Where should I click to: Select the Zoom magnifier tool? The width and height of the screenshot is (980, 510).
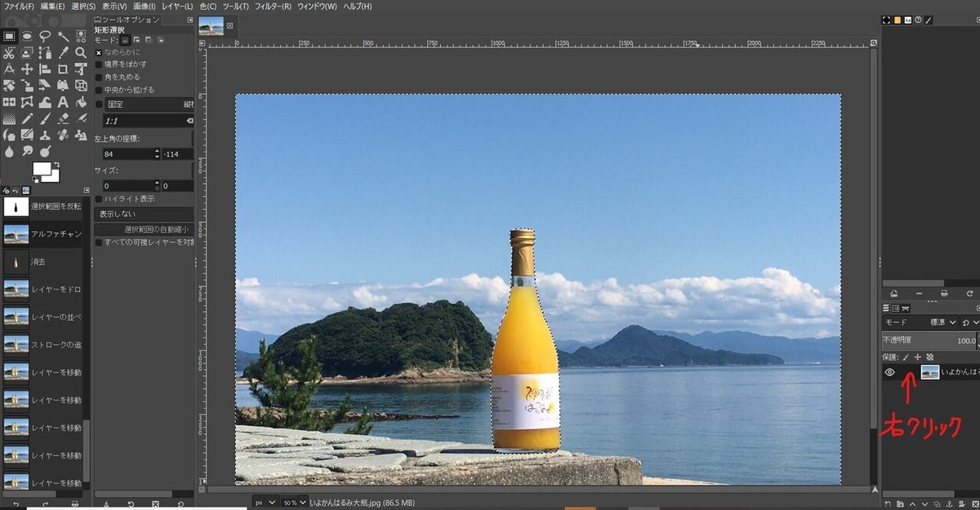pos(82,53)
